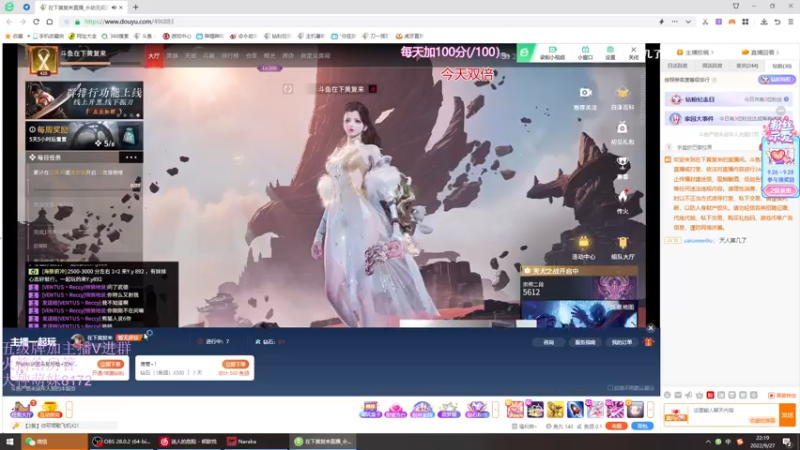Open 小窗口 mini-window mode
This screenshot has width=800, height=450.
point(585,53)
